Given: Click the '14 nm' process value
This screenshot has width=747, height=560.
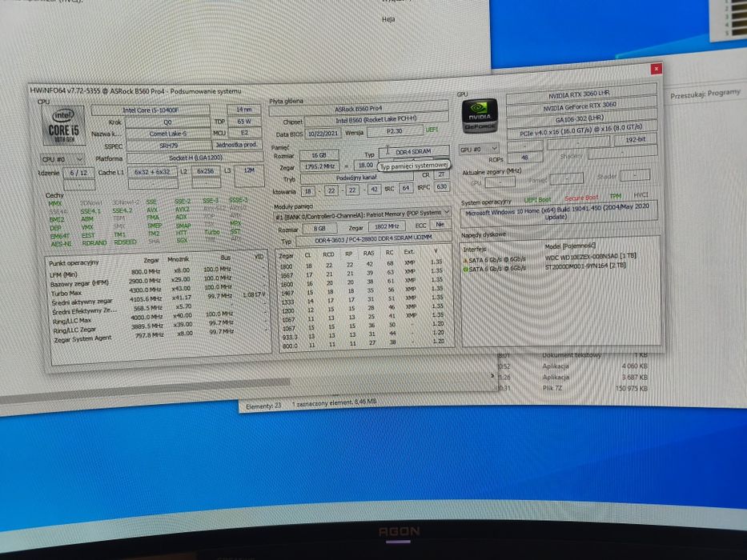Looking at the screenshot, I should (243, 110).
